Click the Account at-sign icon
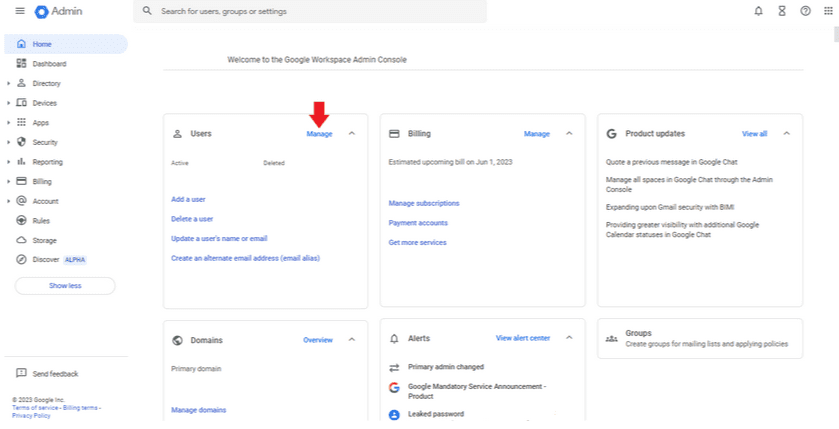 [21, 201]
